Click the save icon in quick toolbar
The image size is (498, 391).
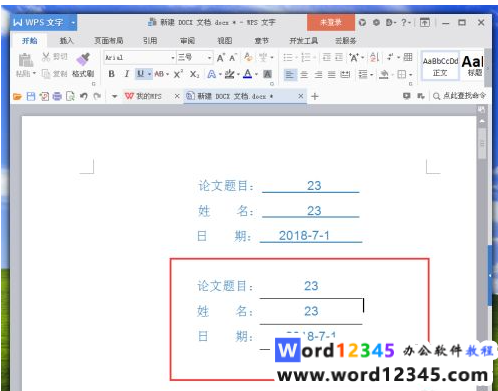[31, 96]
